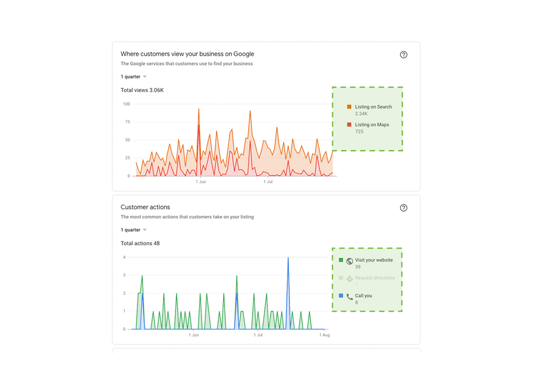Expand the time range selector arrow
The width and height of the screenshot is (535, 392).
coord(145,76)
